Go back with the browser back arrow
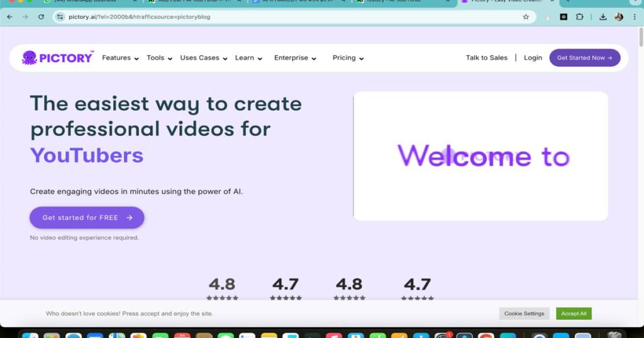Image resolution: width=644 pixels, height=338 pixels. click(x=10, y=17)
